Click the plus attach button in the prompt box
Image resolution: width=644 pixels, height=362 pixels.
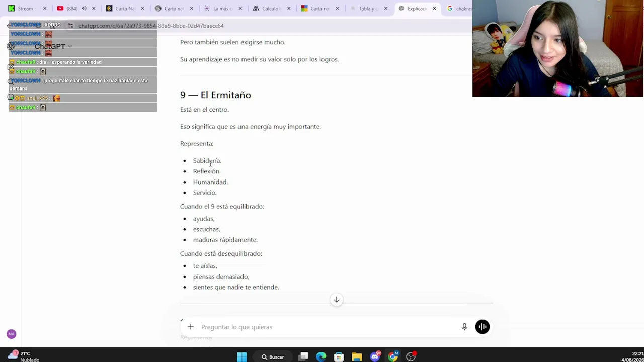point(191,327)
